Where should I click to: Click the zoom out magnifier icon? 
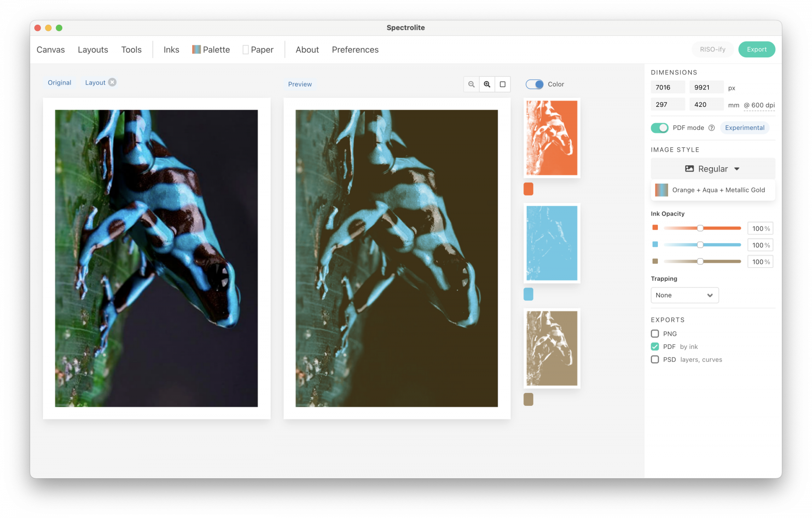[471, 84]
